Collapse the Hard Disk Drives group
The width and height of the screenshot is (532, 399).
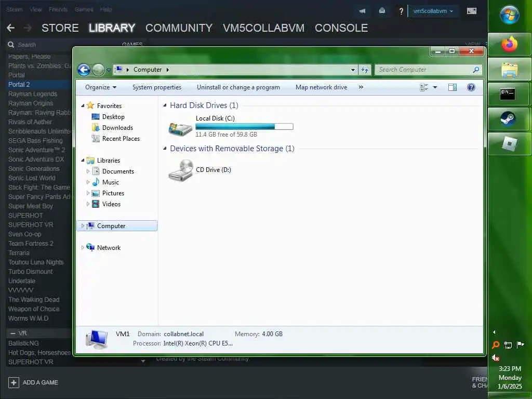[165, 105]
